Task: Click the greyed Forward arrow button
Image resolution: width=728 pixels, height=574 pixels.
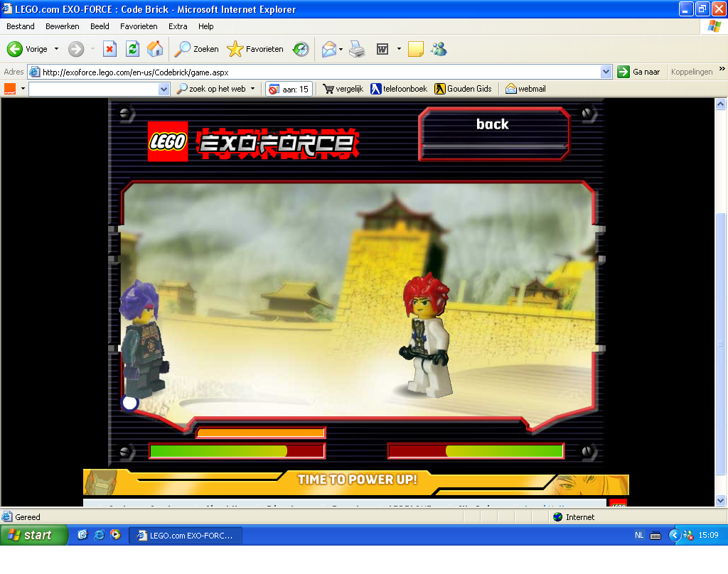Action: [76, 49]
